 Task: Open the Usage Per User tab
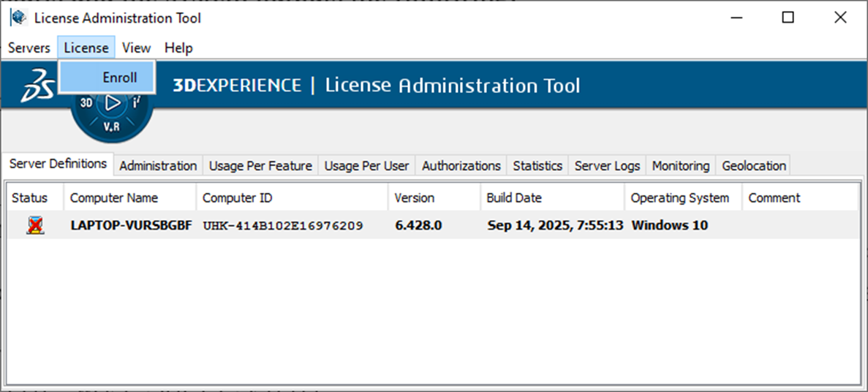pyautogui.click(x=366, y=166)
